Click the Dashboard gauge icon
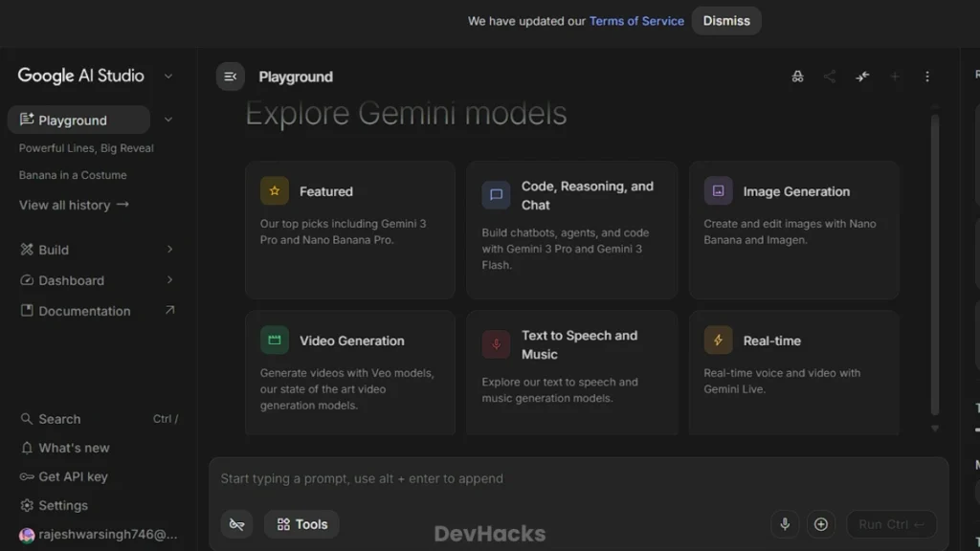The width and height of the screenshot is (980, 551). click(26, 280)
